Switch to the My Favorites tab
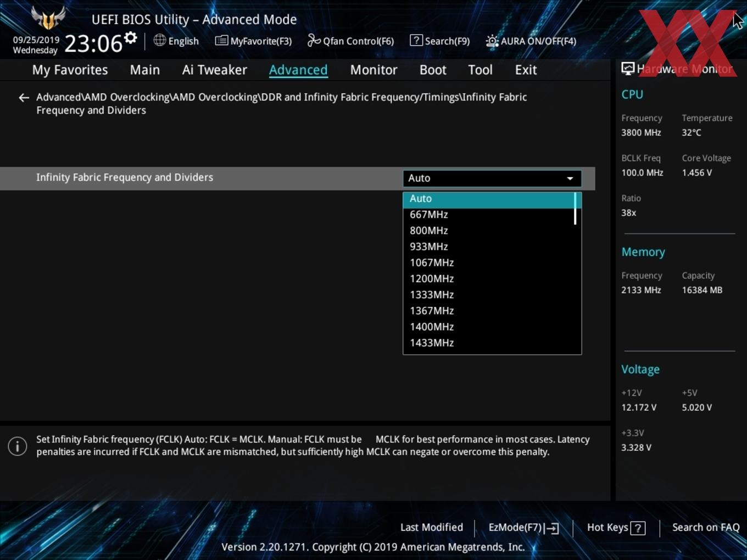747x560 pixels. pos(70,70)
